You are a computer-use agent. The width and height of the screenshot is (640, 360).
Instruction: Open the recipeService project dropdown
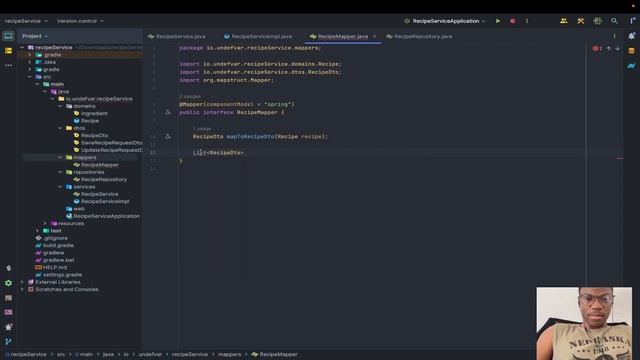click(x=26, y=21)
